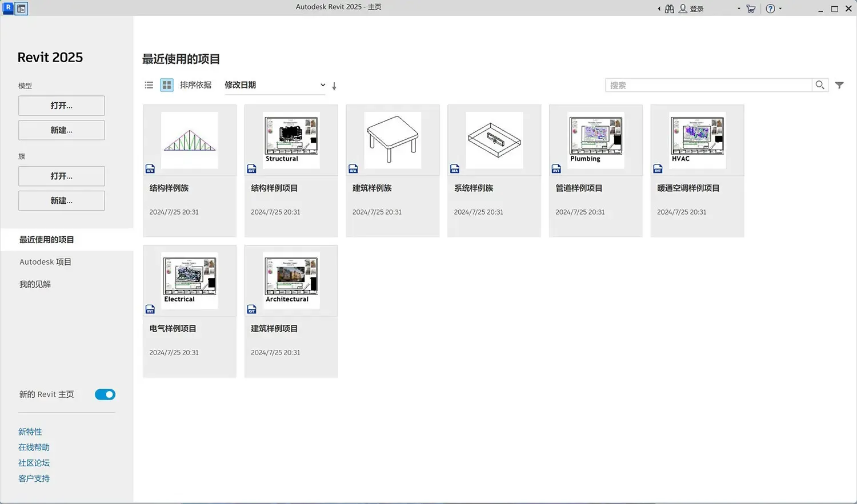Open the 建筑样例项目 Architectural thumbnail

291,281
